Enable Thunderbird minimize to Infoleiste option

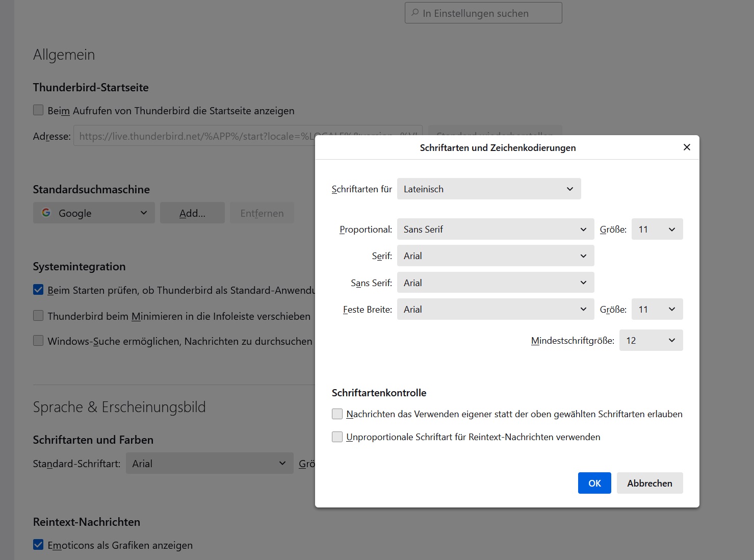38,316
